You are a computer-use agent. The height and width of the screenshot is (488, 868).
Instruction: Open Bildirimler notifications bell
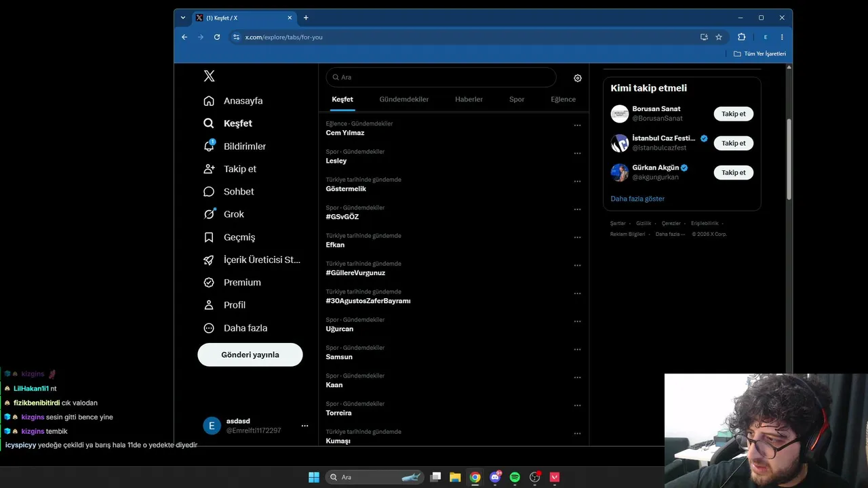click(209, 146)
